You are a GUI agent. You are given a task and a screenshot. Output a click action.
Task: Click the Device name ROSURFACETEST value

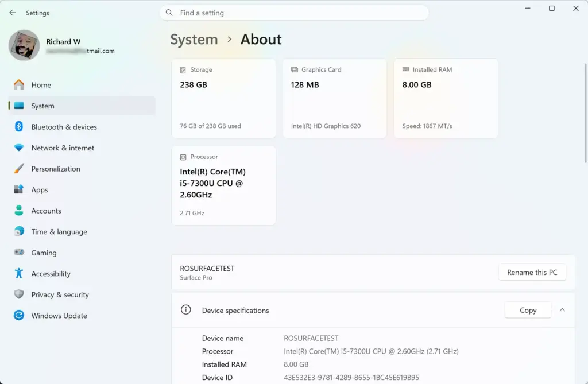point(311,338)
